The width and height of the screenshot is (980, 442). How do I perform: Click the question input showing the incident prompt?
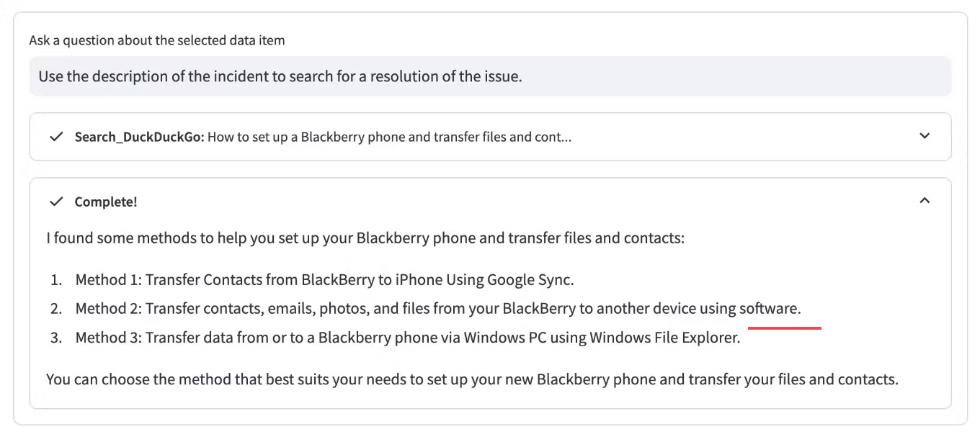tap(490, 76)
